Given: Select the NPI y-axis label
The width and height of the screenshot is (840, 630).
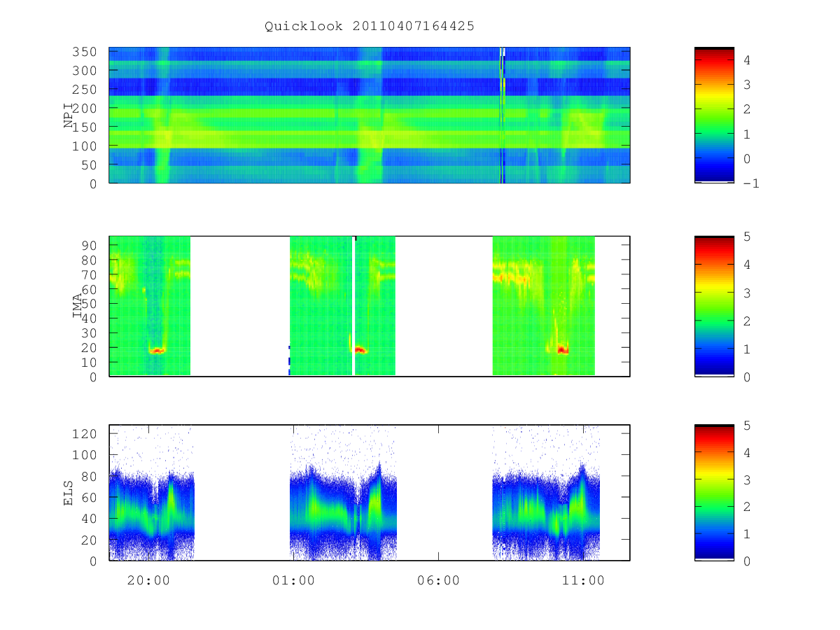Looking at the screenshot, I should point(69,115).
